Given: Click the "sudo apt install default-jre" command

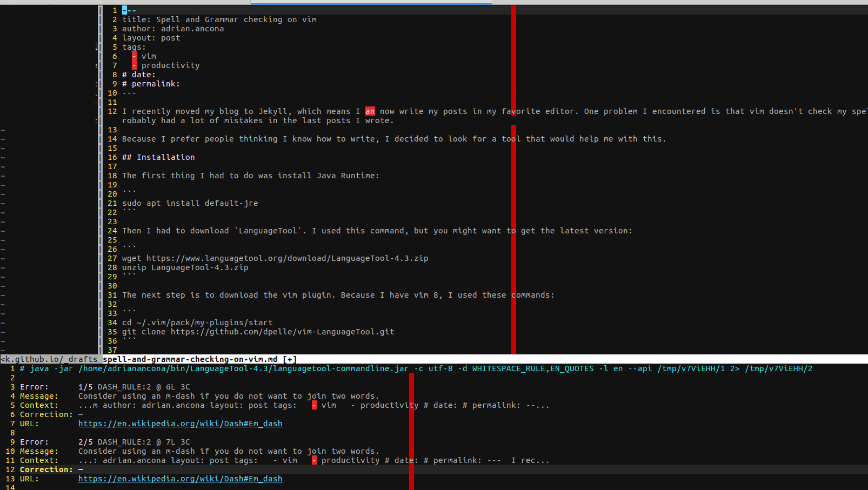Looking at the screenshot, I should pos(190,203).
